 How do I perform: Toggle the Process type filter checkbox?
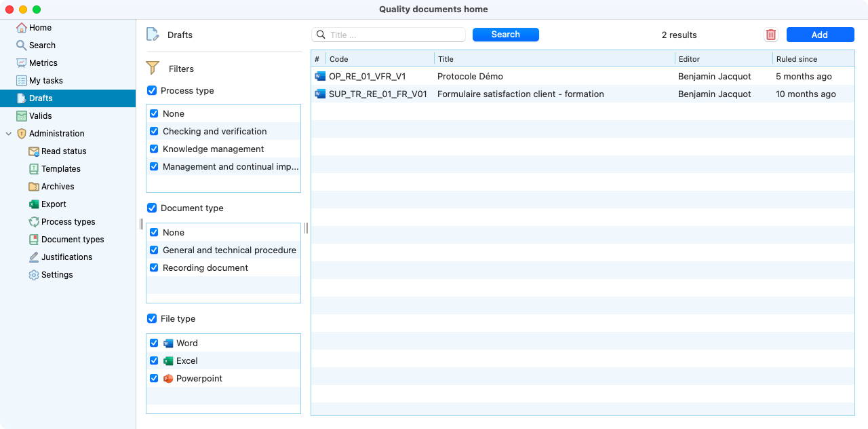[x=152, y=90]
